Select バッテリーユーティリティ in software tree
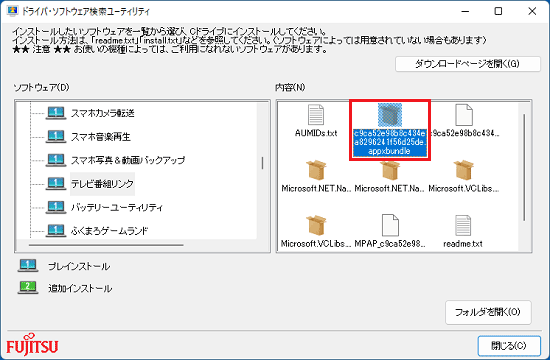Viewport: 550px width, 360px height. pos(117,207)
